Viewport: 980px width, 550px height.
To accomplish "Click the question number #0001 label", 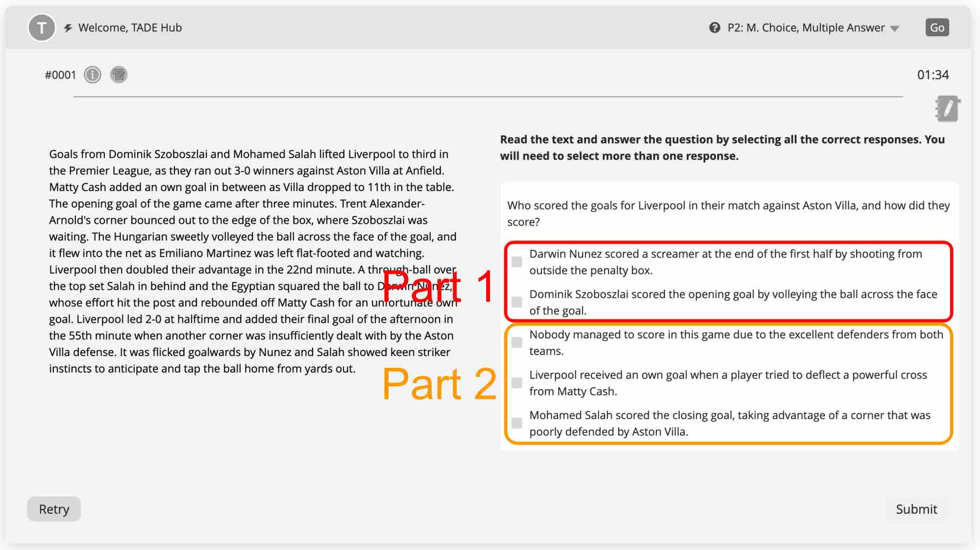I will click(59, 74).
